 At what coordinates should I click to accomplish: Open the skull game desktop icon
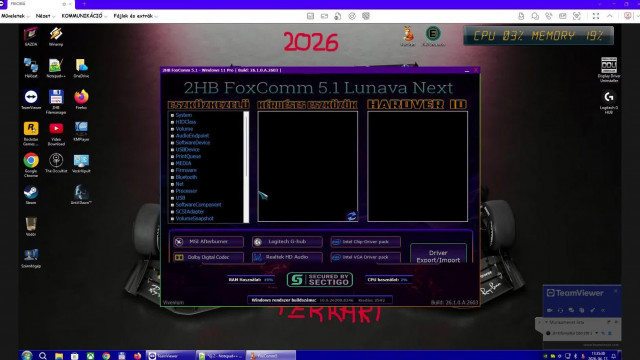[x=81, y=195]
